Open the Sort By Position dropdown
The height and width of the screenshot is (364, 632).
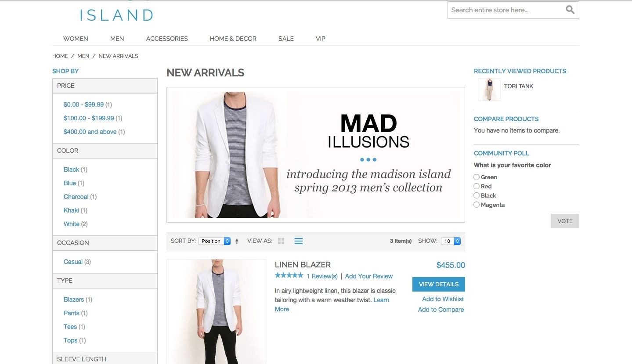[214, 241]
